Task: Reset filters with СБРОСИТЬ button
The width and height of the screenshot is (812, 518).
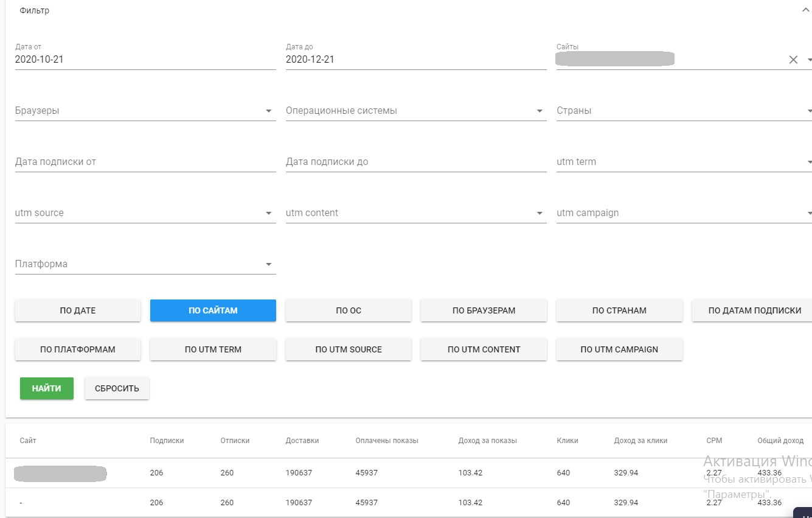Action: pos(117,388)
